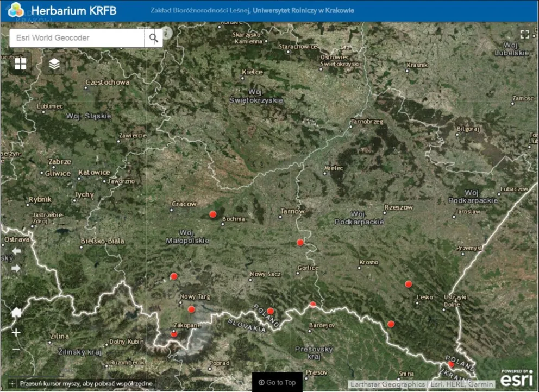This screenshot has width=539, height=392.
Task: Go to previous map extent arrow
Action: (x=16, y=251)
